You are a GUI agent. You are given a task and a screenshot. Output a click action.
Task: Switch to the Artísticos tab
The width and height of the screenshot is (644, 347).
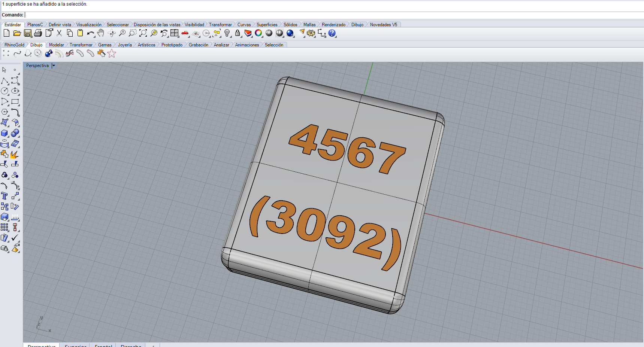pyautogui.click(x=146, y=45)
